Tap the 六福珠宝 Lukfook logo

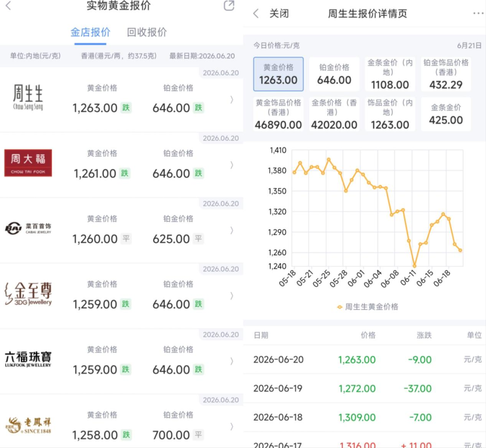[x=28, y=359]
